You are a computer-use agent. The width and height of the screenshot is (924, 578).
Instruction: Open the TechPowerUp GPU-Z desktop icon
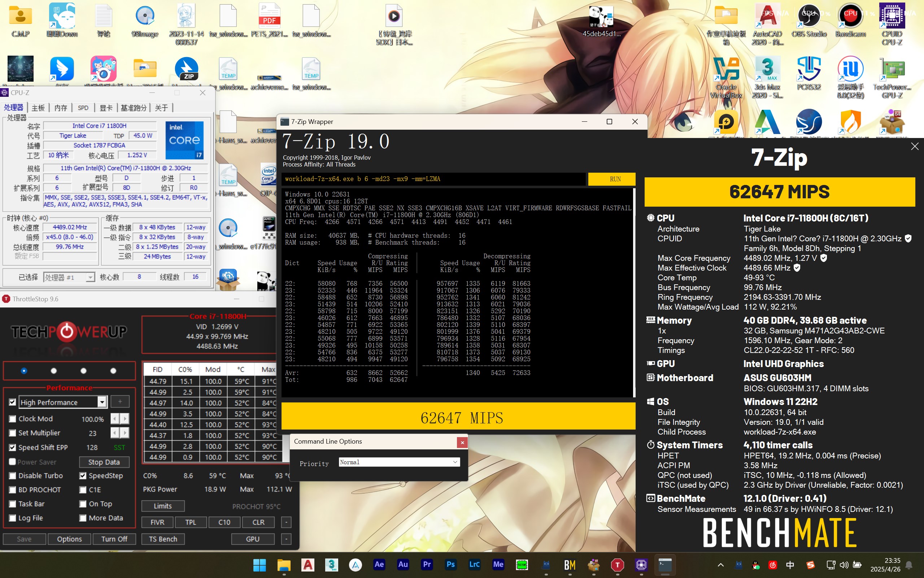892,77
